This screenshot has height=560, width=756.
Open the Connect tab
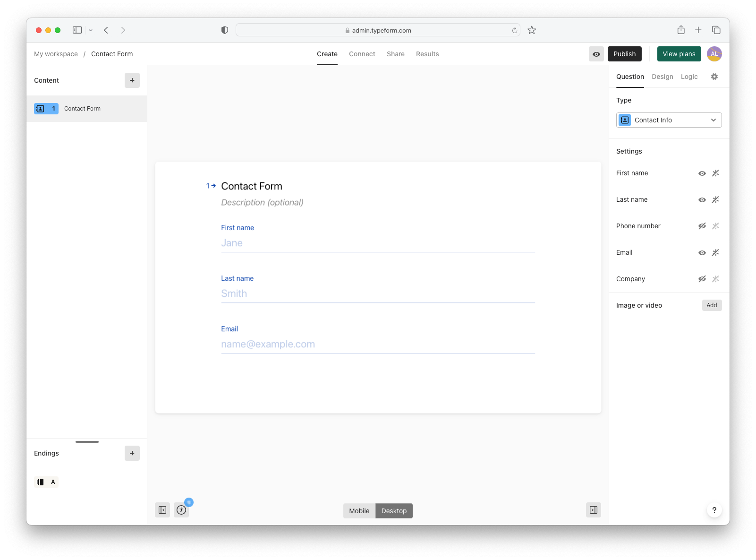point(362,54)
